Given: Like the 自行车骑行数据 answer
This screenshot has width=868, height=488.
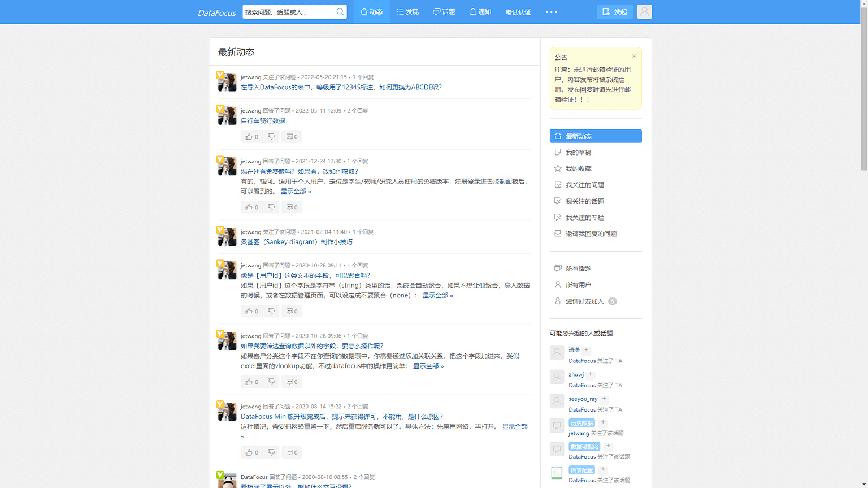Looking at the screenshot, I should tap(252, 137).
